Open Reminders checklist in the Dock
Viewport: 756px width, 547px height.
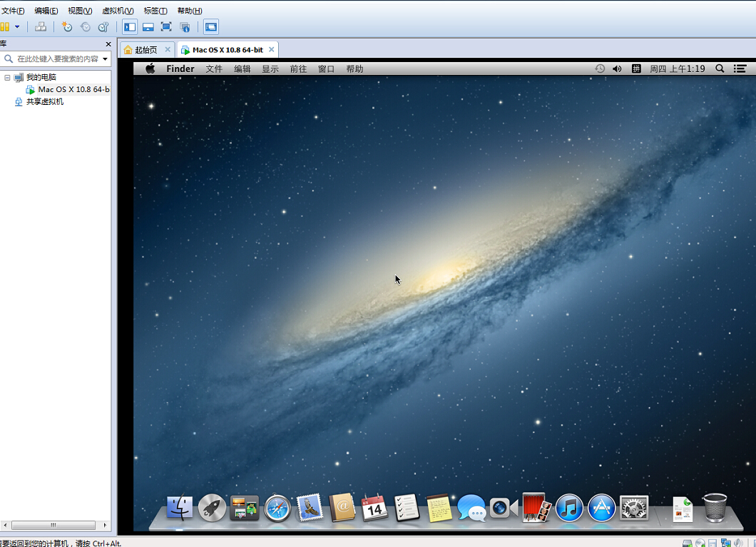[407, 508]
